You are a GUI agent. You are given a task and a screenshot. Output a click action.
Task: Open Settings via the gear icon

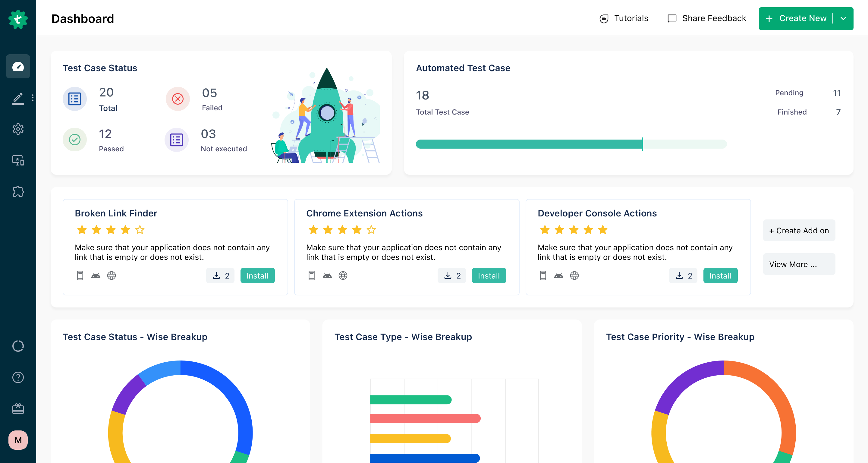18,129
